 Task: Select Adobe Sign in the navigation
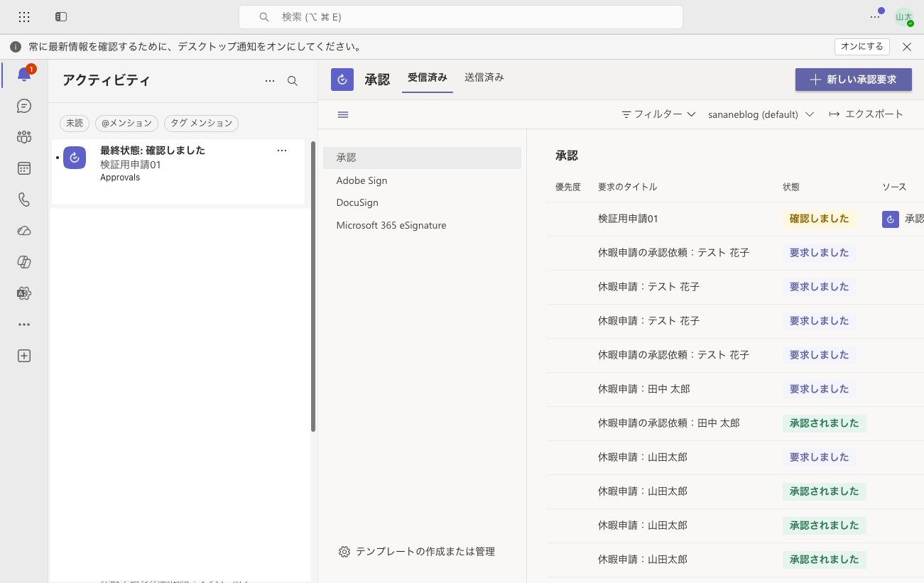point(422,180)
